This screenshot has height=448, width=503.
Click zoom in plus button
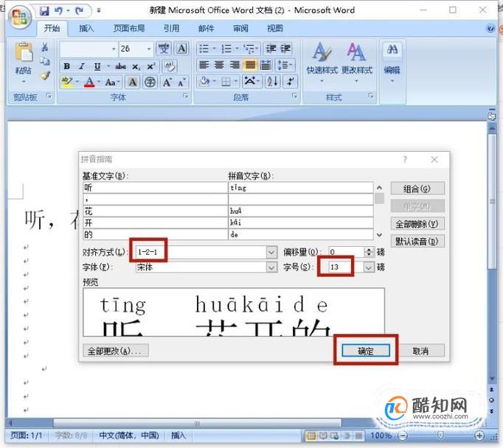pyautogui.click(x=479, y=435)
